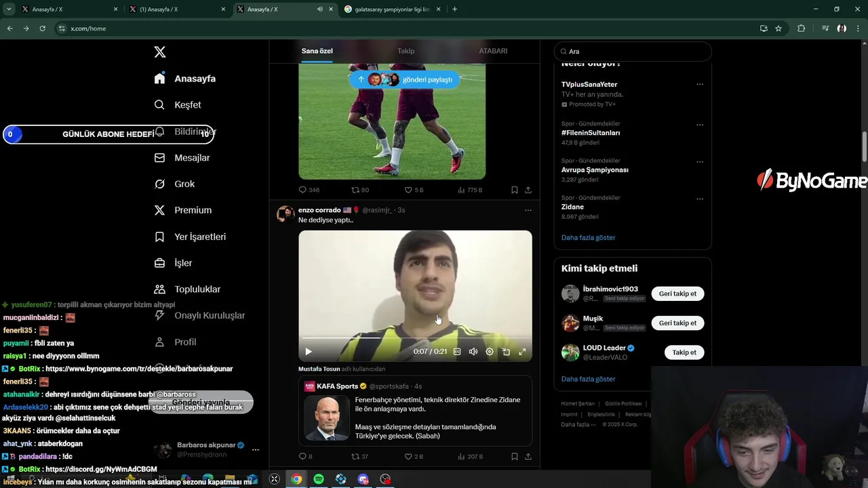Viewport: 868px width, 488px height.
Task: Open Chrome from taskbar
Action: [x=296, y=479]
